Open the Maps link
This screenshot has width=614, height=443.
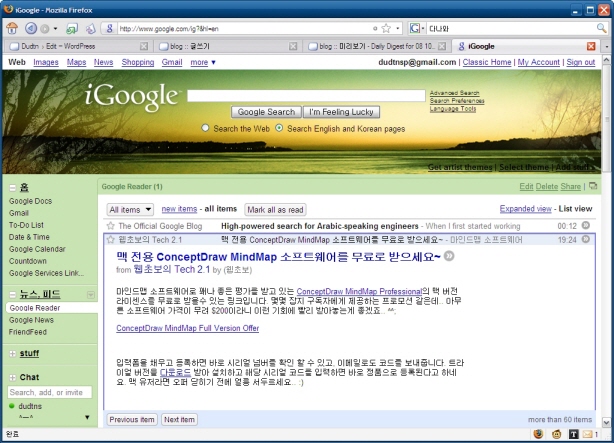click(76, 62)
